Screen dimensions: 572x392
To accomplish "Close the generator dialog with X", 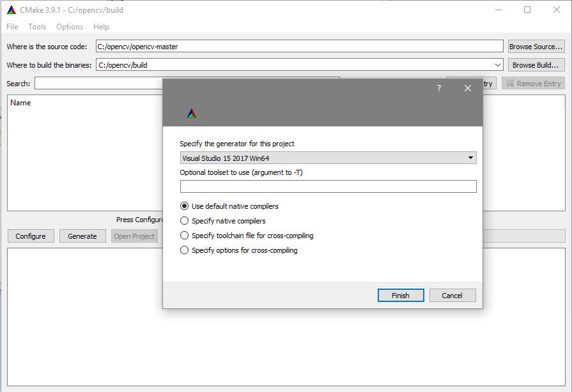I will point(468,88).
